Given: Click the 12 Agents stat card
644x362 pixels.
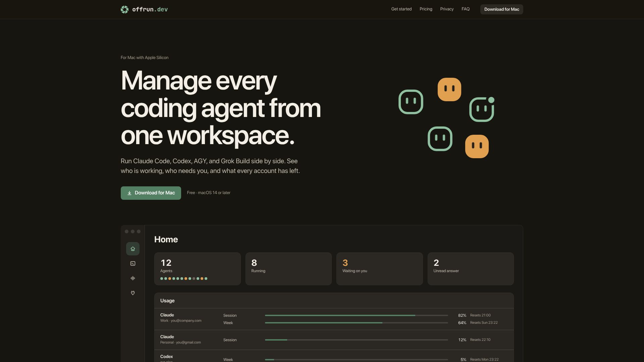Looking at the screenshot, I should 198,269.
